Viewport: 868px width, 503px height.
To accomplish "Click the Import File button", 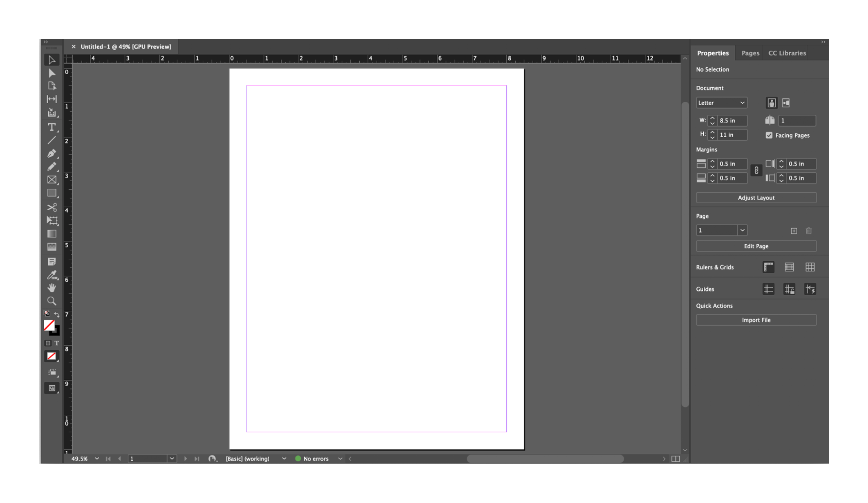I will pyautogui.click(x=756, y=320).
